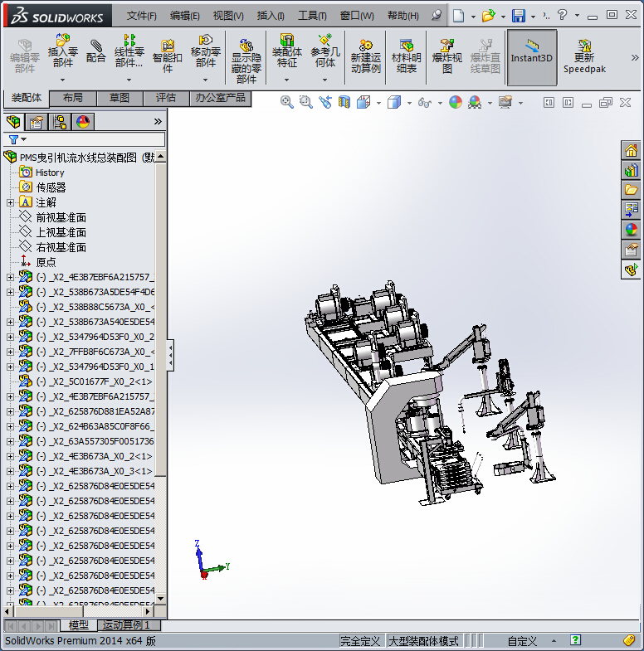Expand component _X2_7FFB8F6C673A_X0
This screenshot has height=651, width=644.
tap(10, 352)
